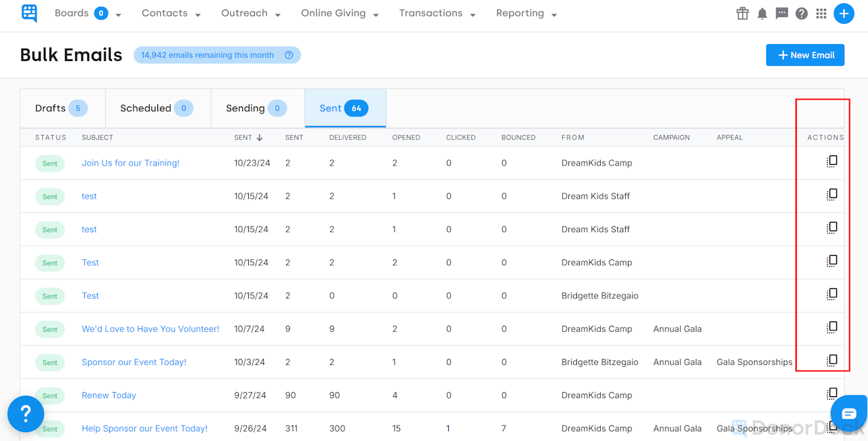Switch to the Scheduled tab
The width and height of the screenshot is (868, 441).
tap(158, 108)
